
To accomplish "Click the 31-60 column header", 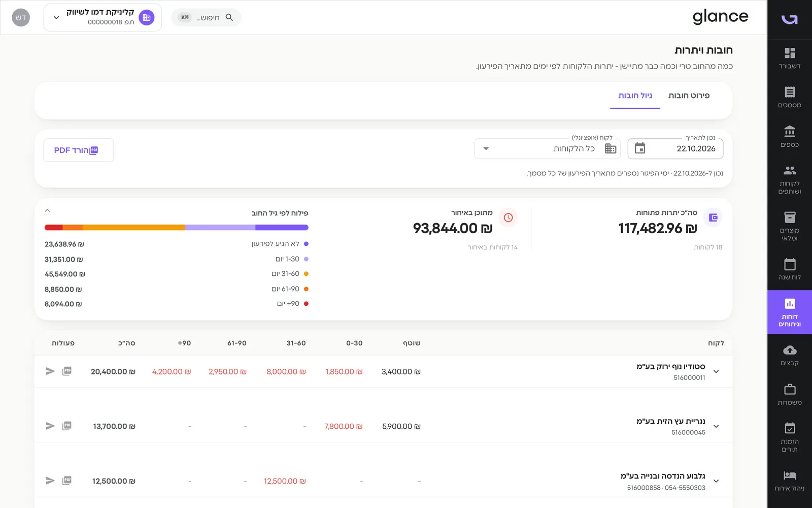I will pos(296,343).
